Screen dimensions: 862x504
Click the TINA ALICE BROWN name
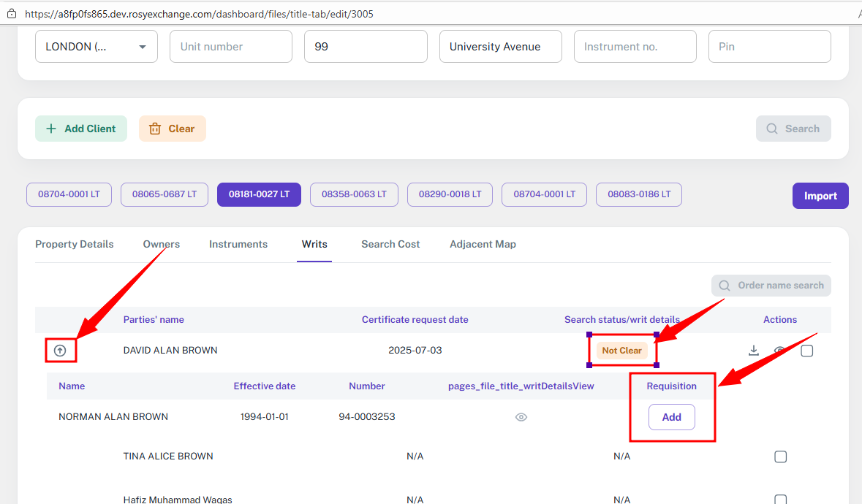coord(168,457)
